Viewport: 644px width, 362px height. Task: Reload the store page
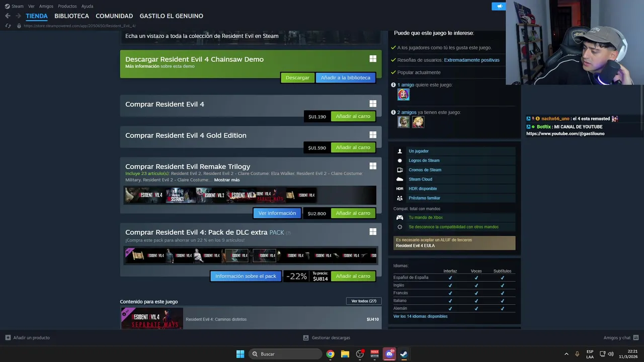8,26
